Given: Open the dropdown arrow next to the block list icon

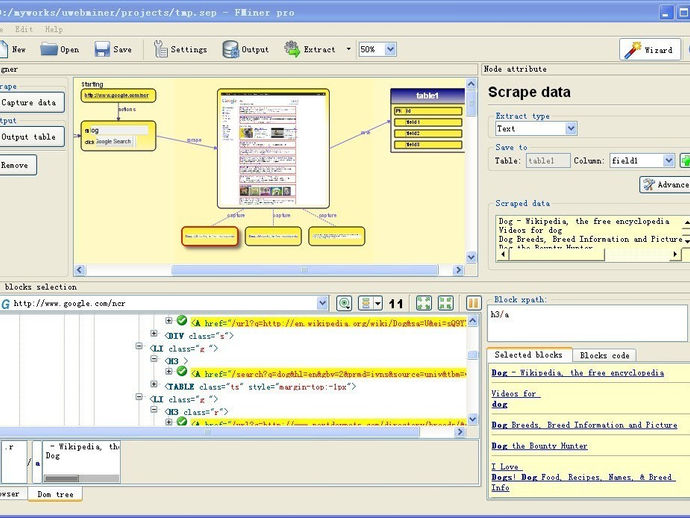Looking at the screenshot, I should coord(378,303).
